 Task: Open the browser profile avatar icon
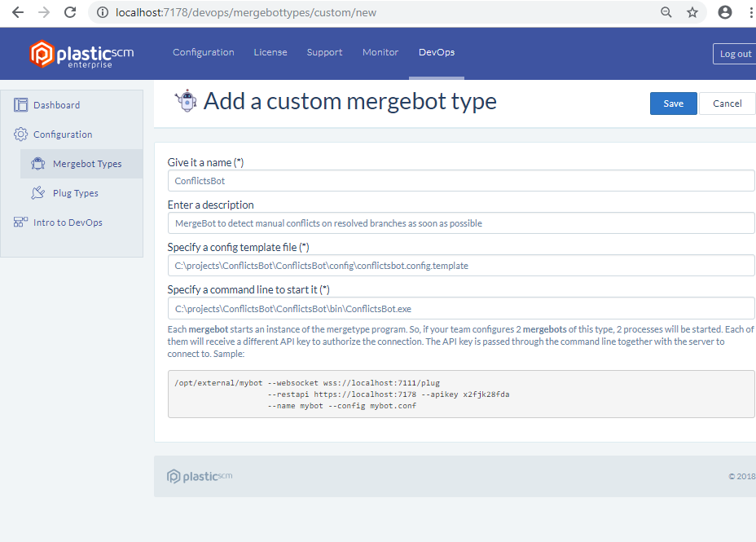(725, 12)
